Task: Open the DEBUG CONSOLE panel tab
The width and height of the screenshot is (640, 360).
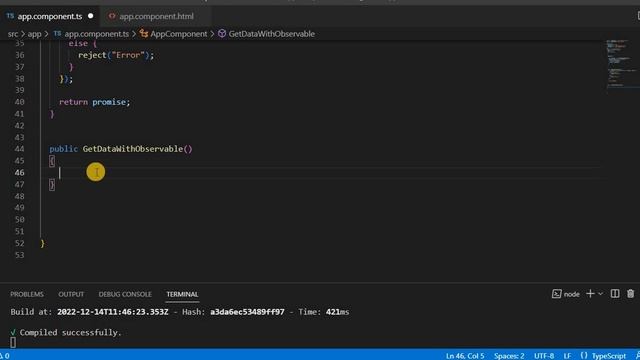Action: click(x=125, y=294)
